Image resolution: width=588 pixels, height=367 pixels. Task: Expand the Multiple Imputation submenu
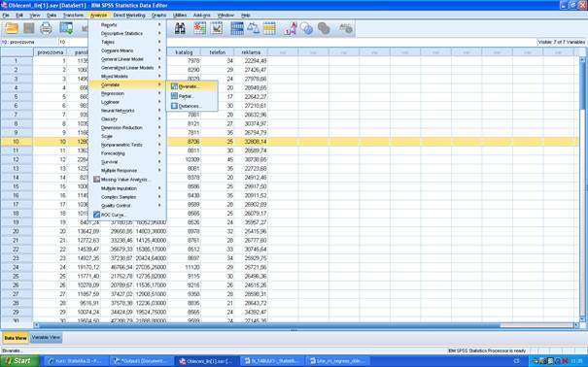pos(127,188)
